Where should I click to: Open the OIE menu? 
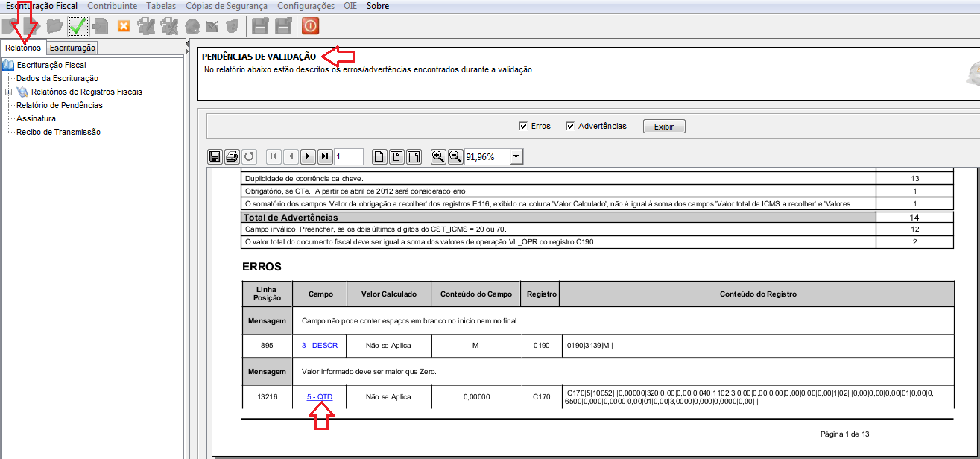pos(350,6)
